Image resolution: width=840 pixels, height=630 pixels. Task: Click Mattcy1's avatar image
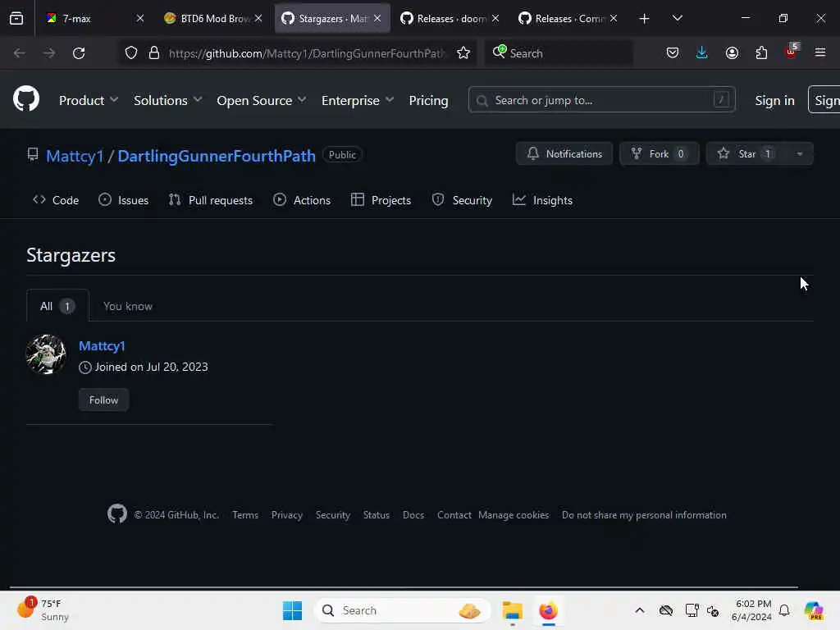point(46,354)
